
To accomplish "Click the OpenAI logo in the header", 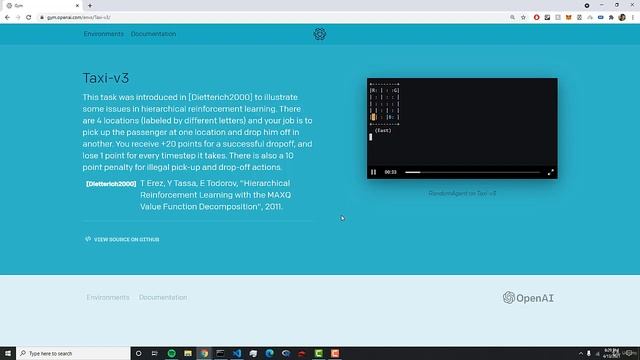I will [x=320, y=34].
